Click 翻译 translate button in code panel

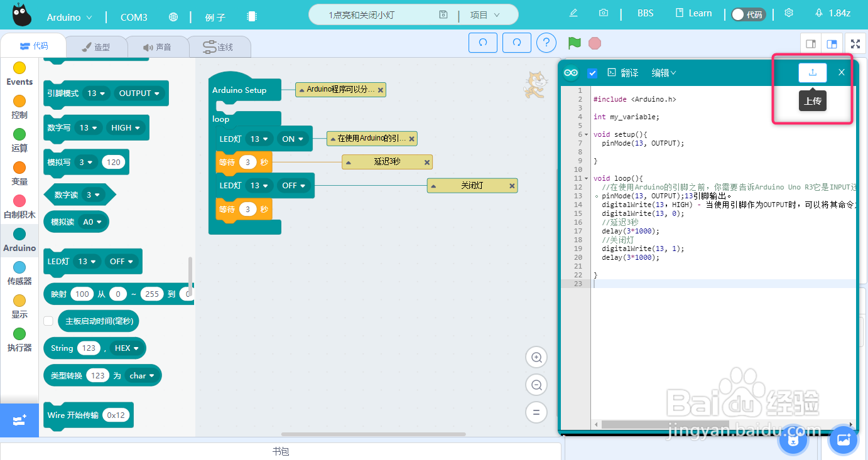tap(622, 73)
